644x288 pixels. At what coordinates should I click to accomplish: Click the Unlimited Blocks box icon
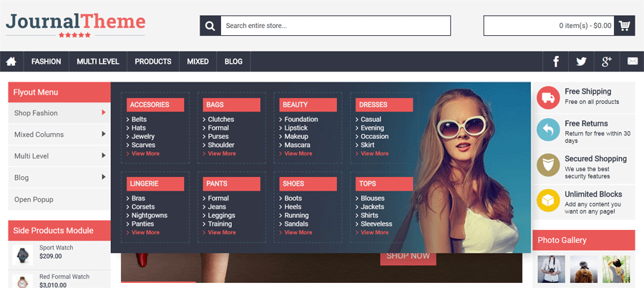pyautogui.click(x=548, y=199)
